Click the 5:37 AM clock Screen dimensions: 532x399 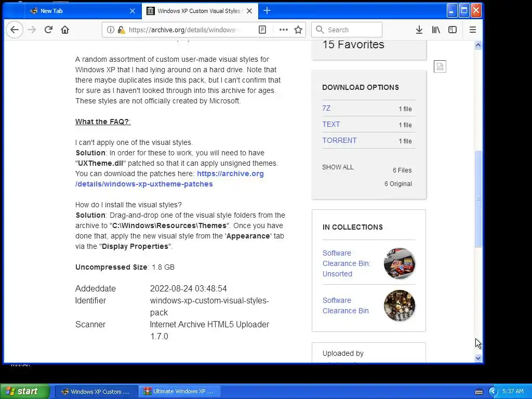click(x=513, y=392)
